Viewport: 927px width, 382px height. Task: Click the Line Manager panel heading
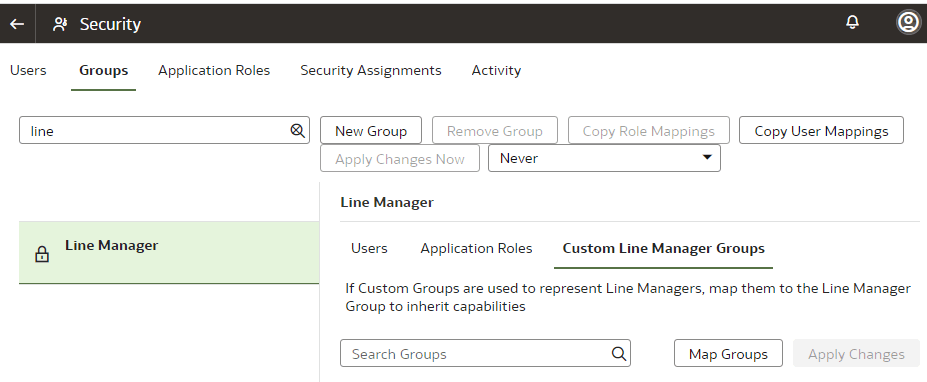pyautogui.click(x=387, y=202)
